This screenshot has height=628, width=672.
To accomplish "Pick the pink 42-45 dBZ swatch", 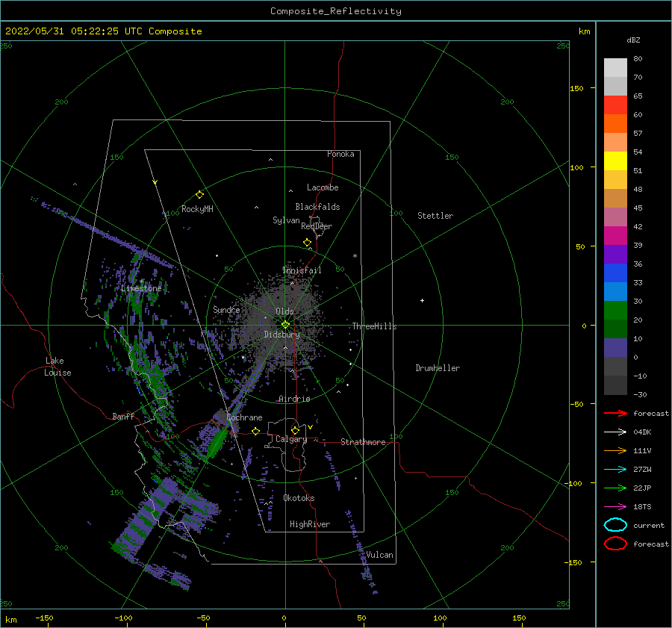I will 615,217.
